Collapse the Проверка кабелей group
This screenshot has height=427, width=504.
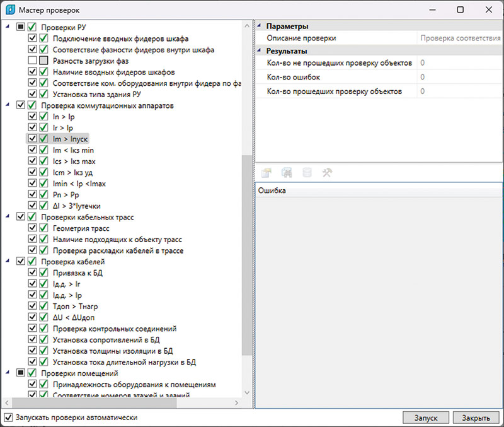(x=7, y=261)
